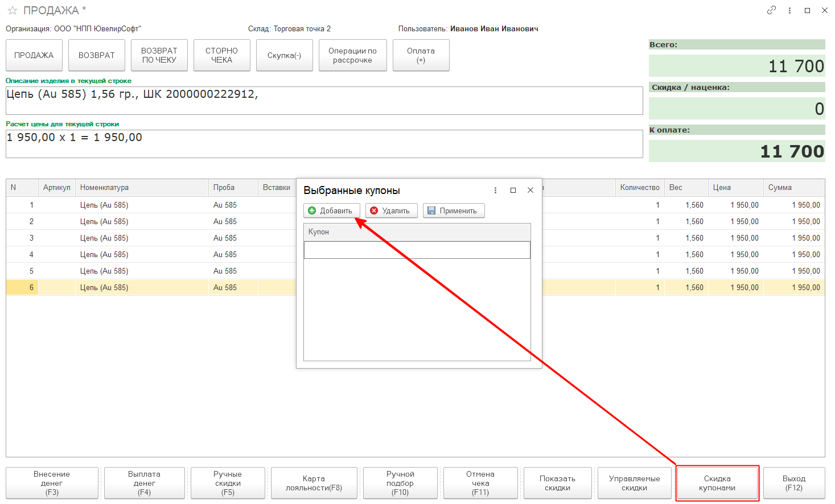Image resolution: width=835 pixels, height=504 pixels.
Task: Click Показать скидки button
Action: coord(558,483)
